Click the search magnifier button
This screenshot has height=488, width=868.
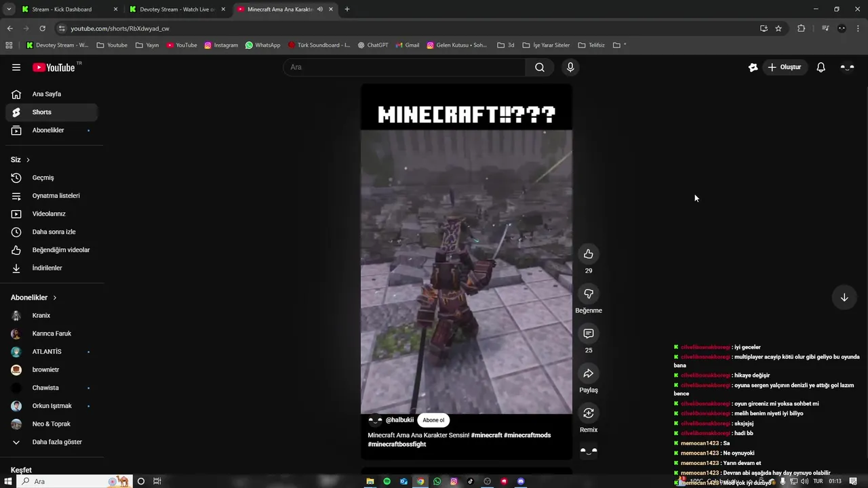click(540, 67)
